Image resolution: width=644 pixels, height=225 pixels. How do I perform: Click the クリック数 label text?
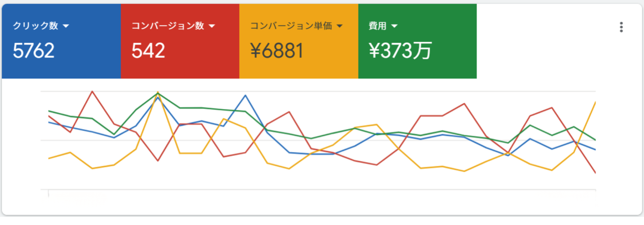click(35, 26)
